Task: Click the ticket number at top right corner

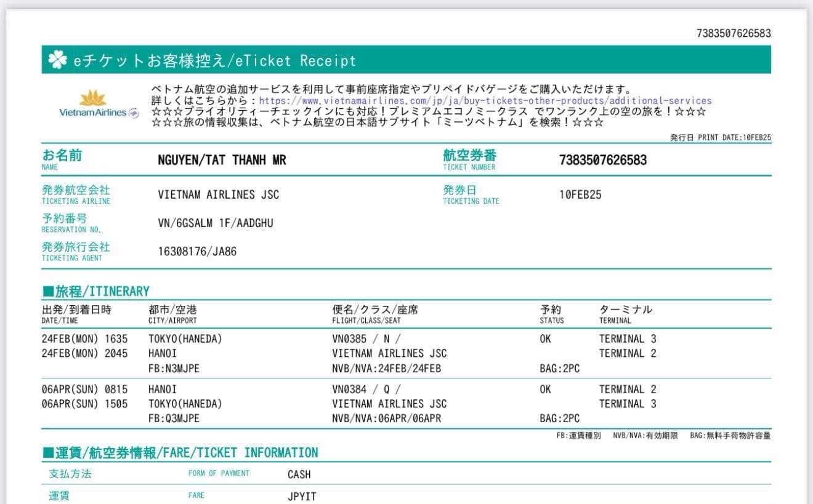Action: click(733, 33)
